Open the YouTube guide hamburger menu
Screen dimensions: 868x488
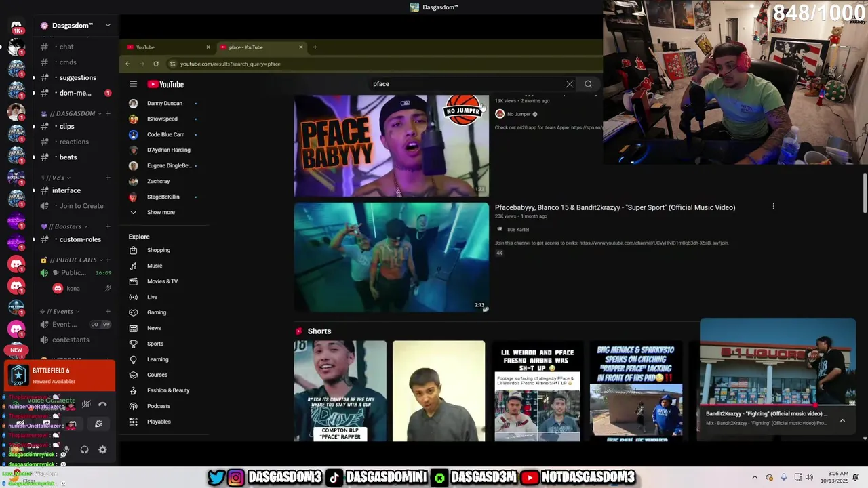[133, 84]
